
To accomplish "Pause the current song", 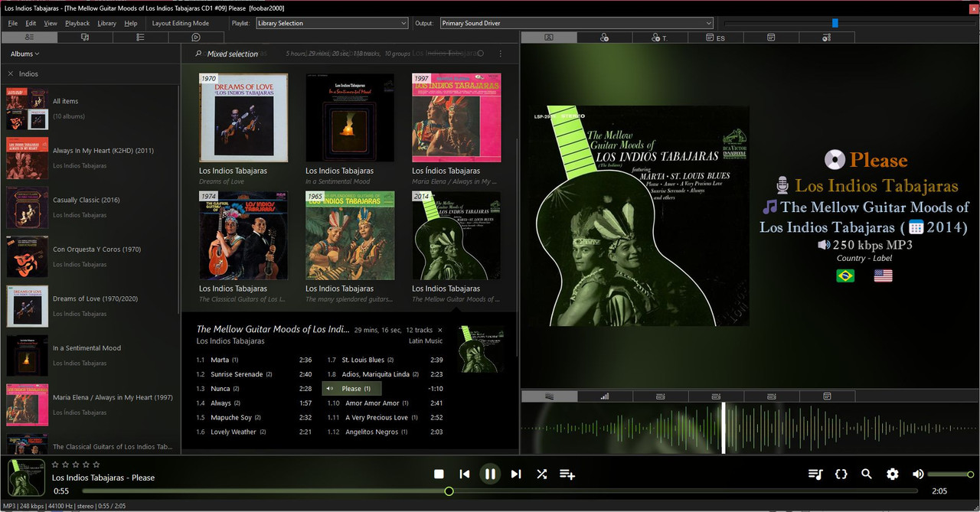I will pyautogui.click(x=490, y=474).
